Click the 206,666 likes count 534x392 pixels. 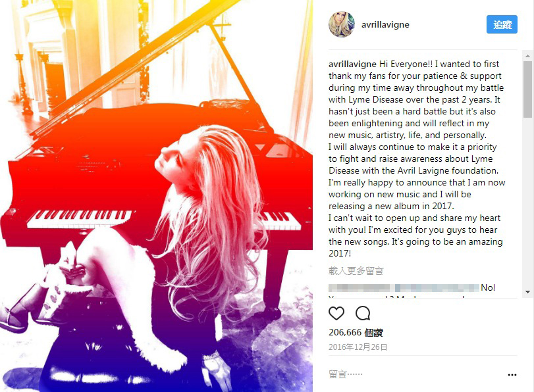point(356,332)
